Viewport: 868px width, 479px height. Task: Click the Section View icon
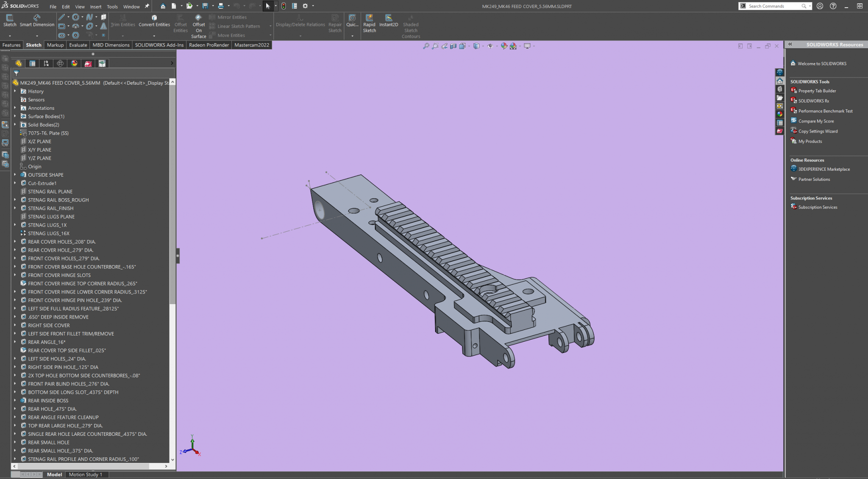click(453, 46)
